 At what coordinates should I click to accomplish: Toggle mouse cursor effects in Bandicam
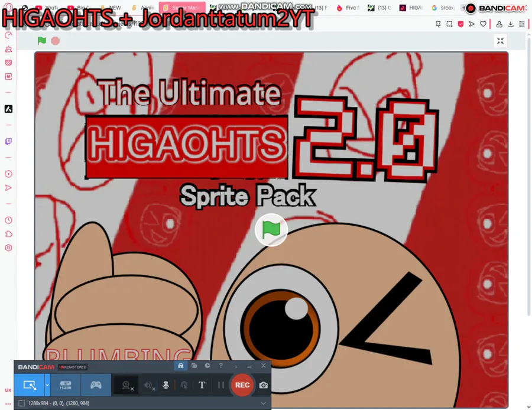[x=184, y=385]
